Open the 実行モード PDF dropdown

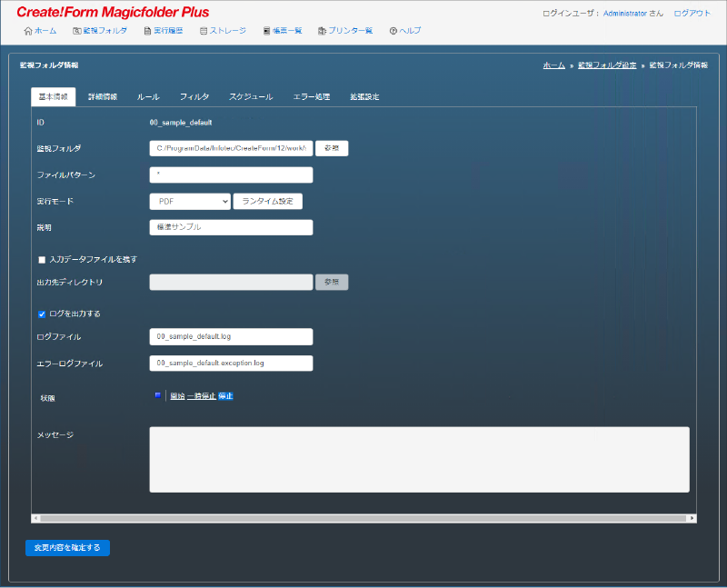pos(190,201)
